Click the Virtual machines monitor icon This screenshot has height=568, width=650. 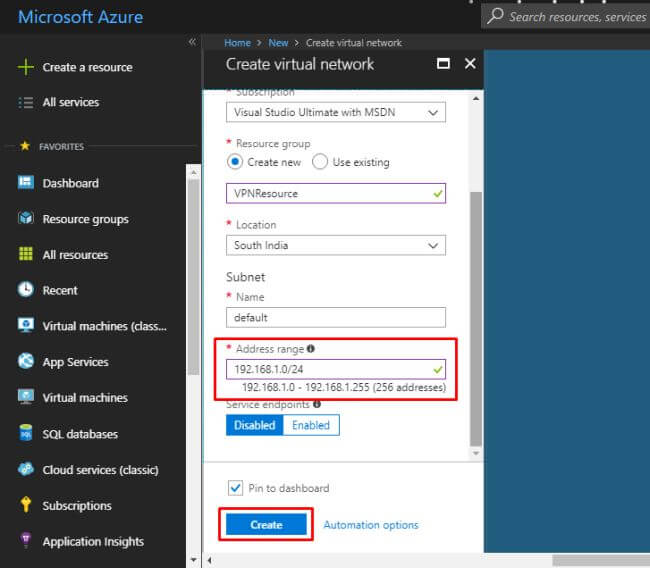coord(26,397)
